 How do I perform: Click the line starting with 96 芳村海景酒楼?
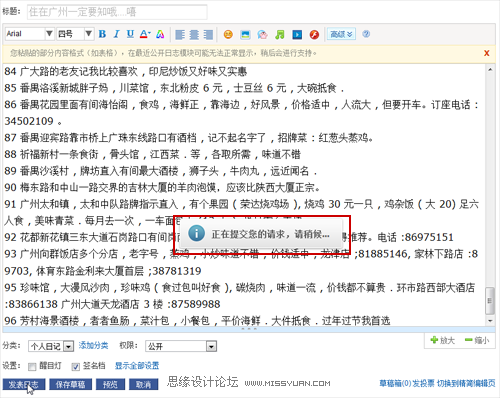tap(197, 321)
